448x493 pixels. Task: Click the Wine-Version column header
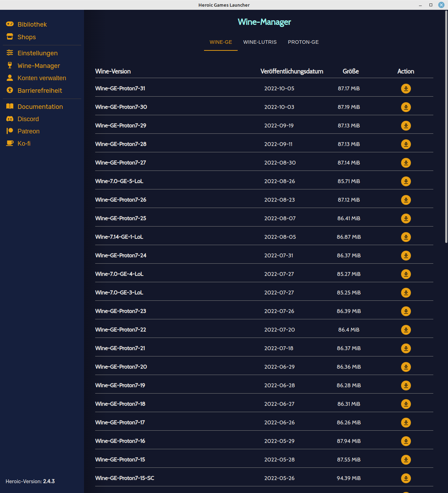pyautogui.click(x=113, y=71)
